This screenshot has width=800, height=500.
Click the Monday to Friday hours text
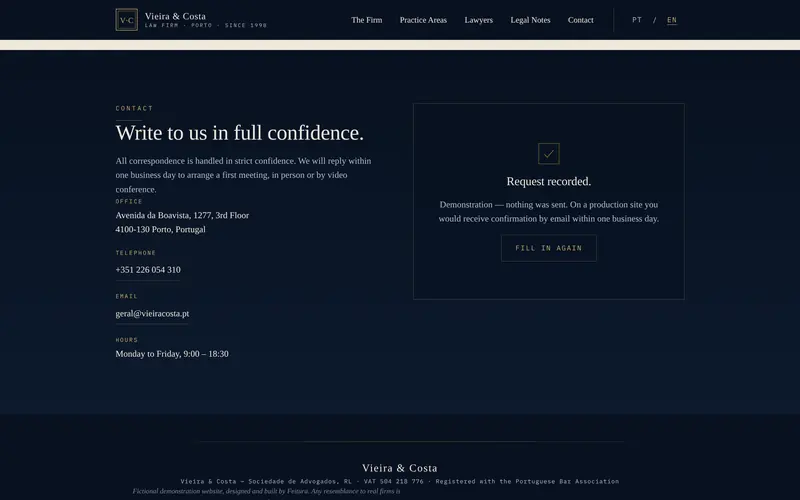point(172,354)
